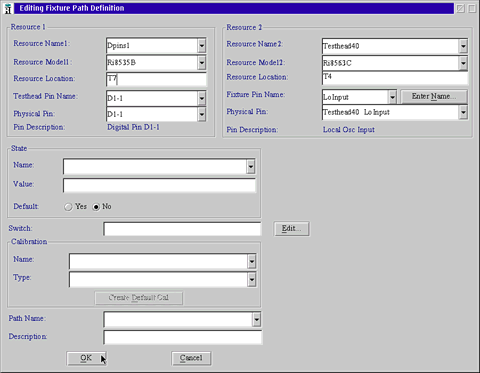Open the Calibration Type dropdown arrow
This screenshot has height=373, width=480.
pos(252,279)
